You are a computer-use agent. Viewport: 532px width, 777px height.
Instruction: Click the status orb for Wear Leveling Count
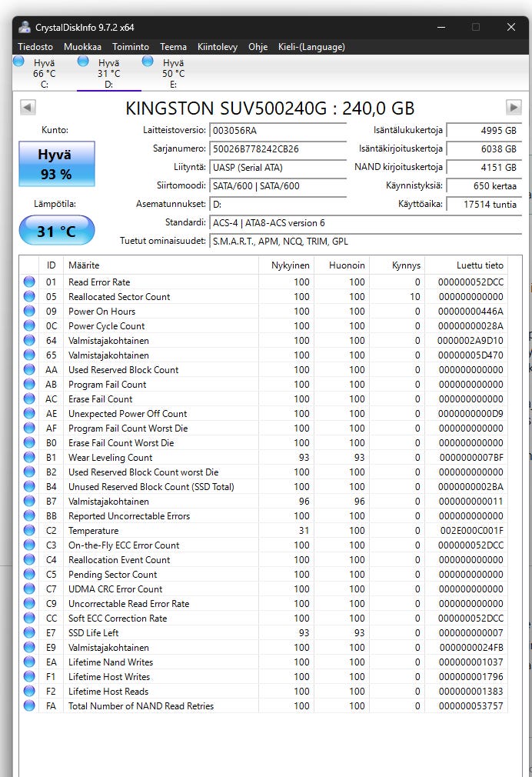[x=29, y=457]
